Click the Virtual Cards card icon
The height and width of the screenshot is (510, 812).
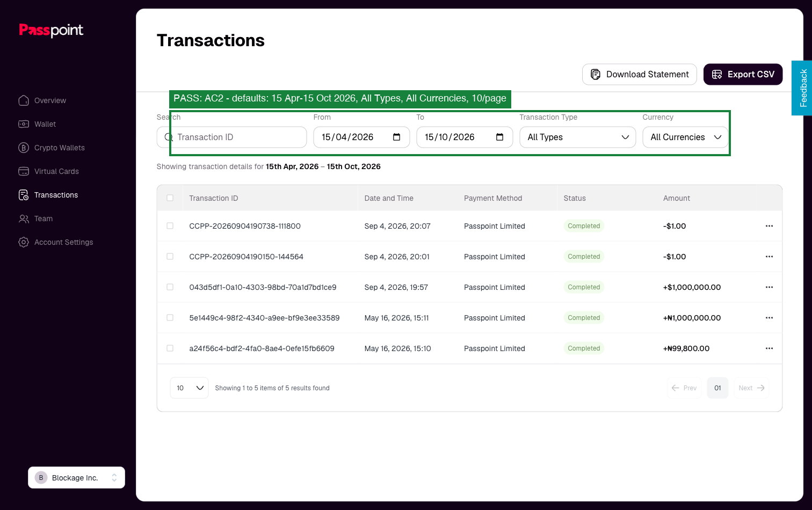(x=24, y=171)
